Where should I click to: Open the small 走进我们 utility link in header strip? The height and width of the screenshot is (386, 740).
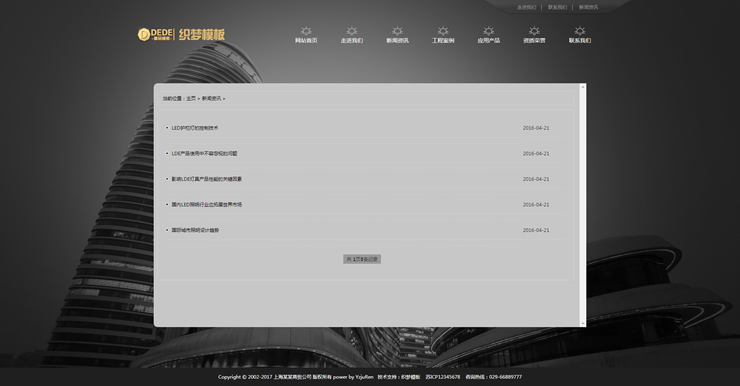[x=526, y=8]
